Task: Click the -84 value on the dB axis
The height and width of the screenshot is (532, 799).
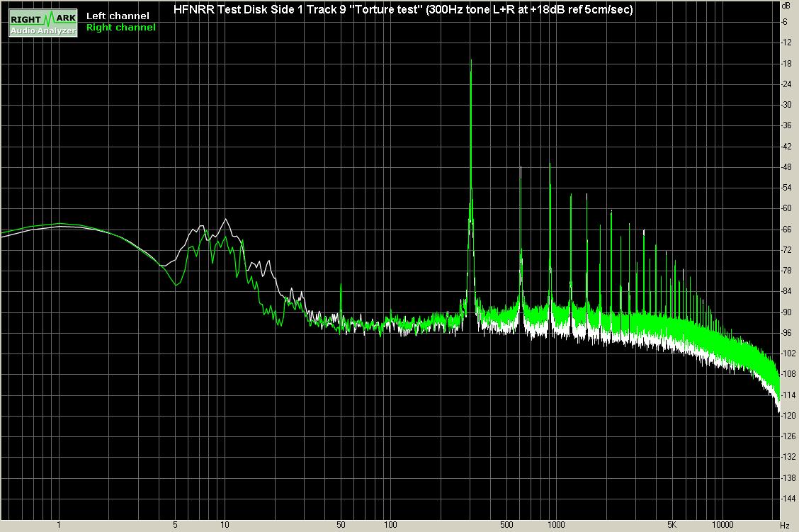Action: (787, 291)
